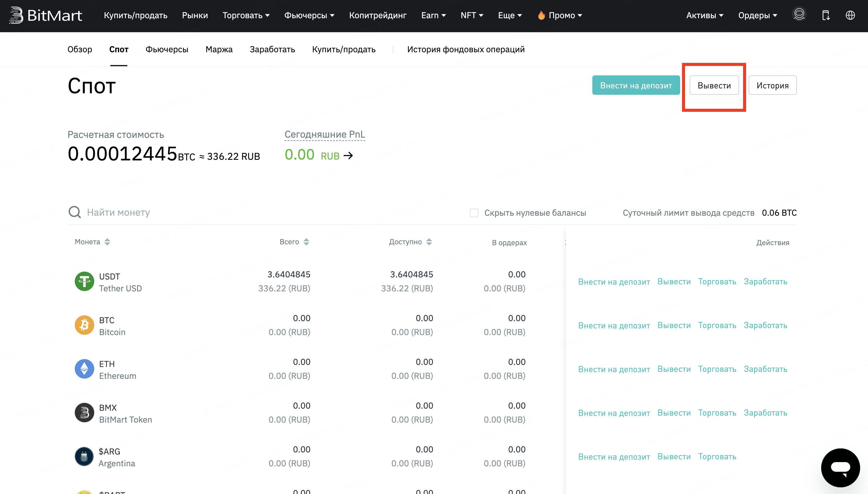Open the app download phone icon
868x494 pixels.
point(826,15)
